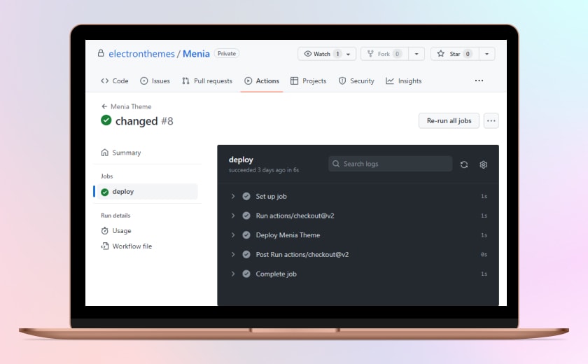
Task: Open the electronthemes owner link
Action: coord(141,54)
